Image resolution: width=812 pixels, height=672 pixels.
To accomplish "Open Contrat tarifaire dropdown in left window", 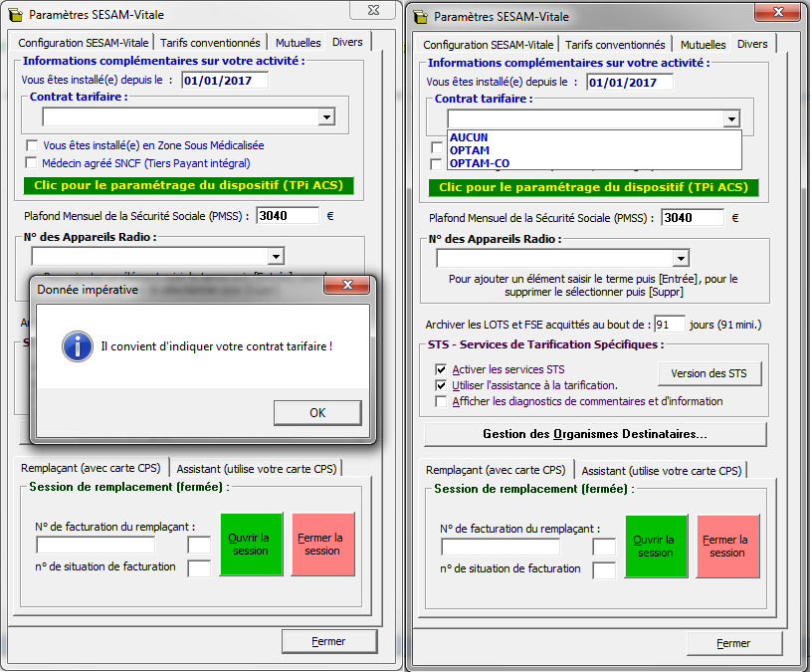I will point(326,117).
